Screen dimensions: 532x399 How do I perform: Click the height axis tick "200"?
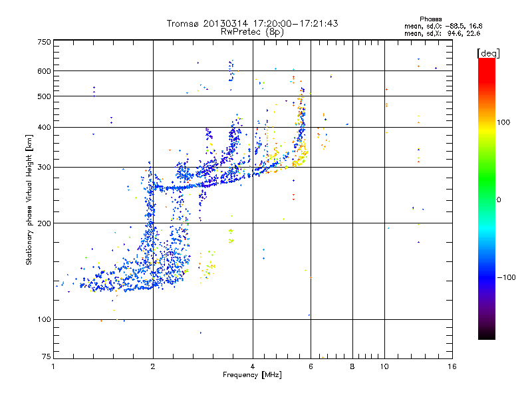point(44,223)
